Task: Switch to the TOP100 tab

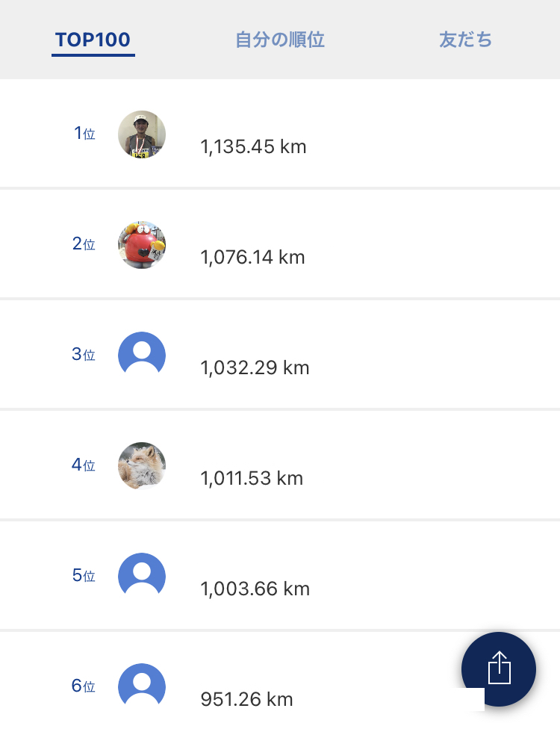Action: [93, 40]
